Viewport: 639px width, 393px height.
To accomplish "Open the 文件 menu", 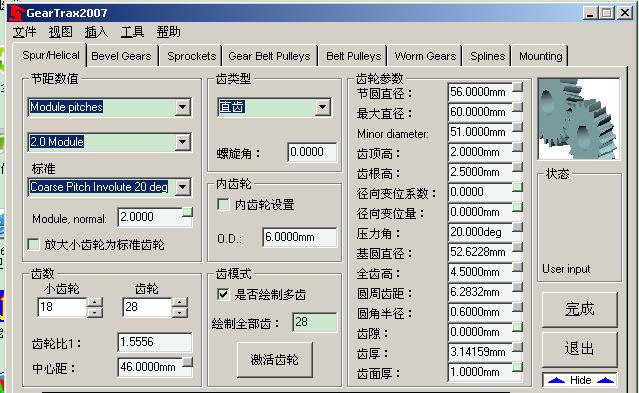I will [24, 32].
